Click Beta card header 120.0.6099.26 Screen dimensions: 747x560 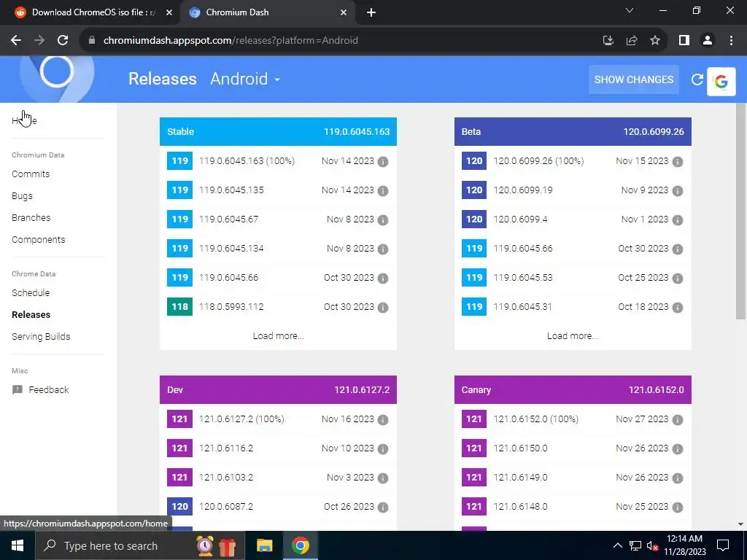573,132
